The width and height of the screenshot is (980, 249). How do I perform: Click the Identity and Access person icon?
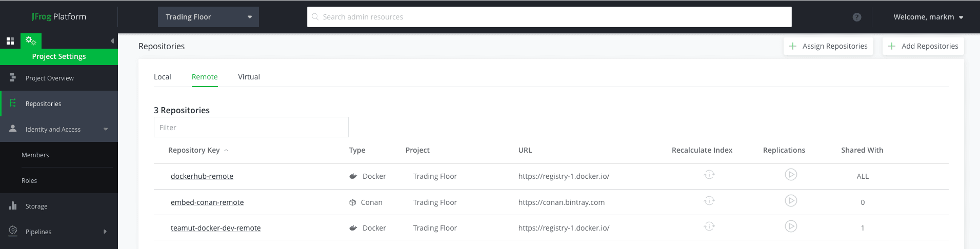[13, 129]
